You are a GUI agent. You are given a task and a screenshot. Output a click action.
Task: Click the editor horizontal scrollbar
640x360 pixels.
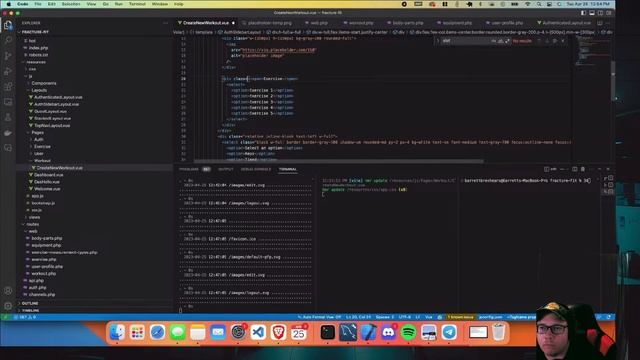339,161
